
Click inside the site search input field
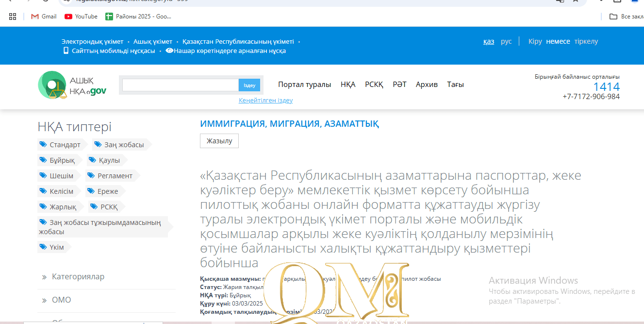point(180,85)
